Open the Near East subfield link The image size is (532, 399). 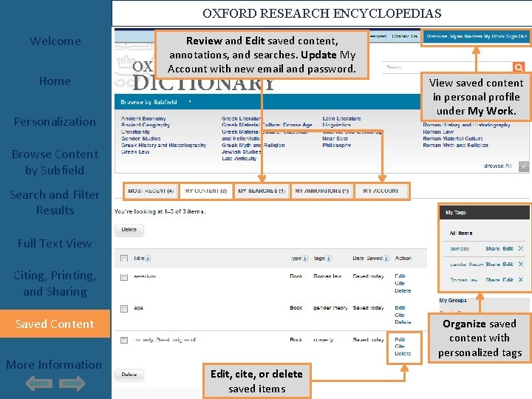pyautogui.click(x=335, y=138)
